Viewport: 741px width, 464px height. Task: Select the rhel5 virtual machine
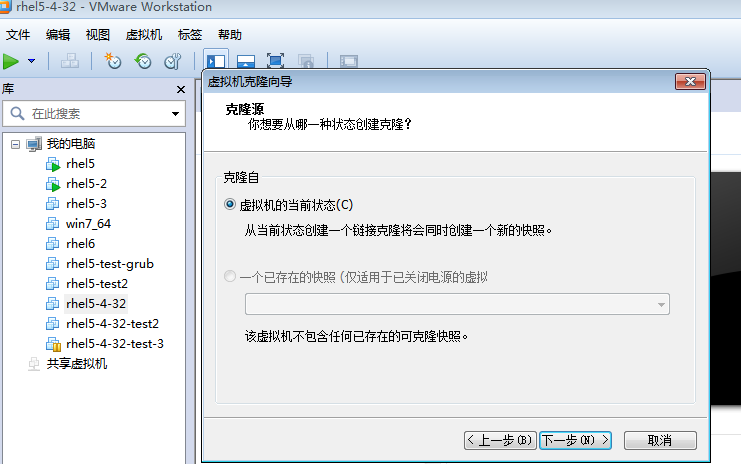pyautogui.click(x=80, y=164)
